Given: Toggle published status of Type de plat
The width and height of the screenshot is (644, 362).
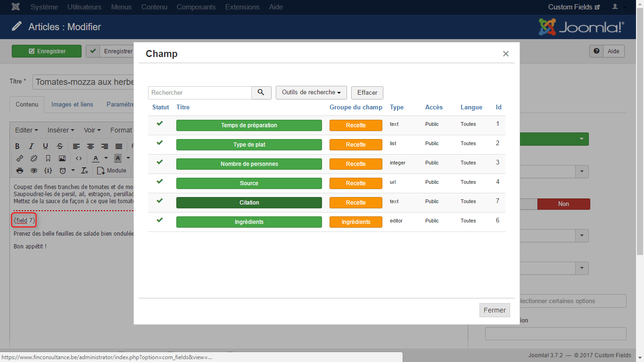Looking at the screenshot, I should coord(160,143).
